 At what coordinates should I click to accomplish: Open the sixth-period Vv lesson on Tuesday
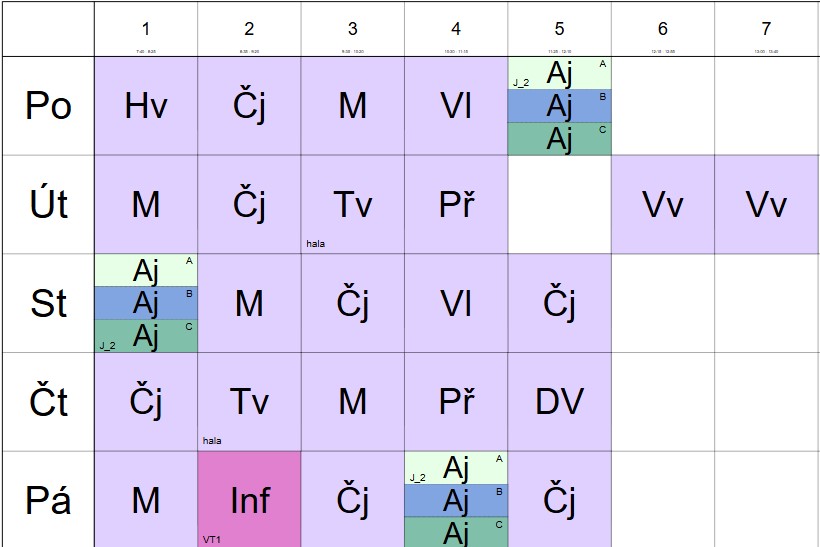662,204
